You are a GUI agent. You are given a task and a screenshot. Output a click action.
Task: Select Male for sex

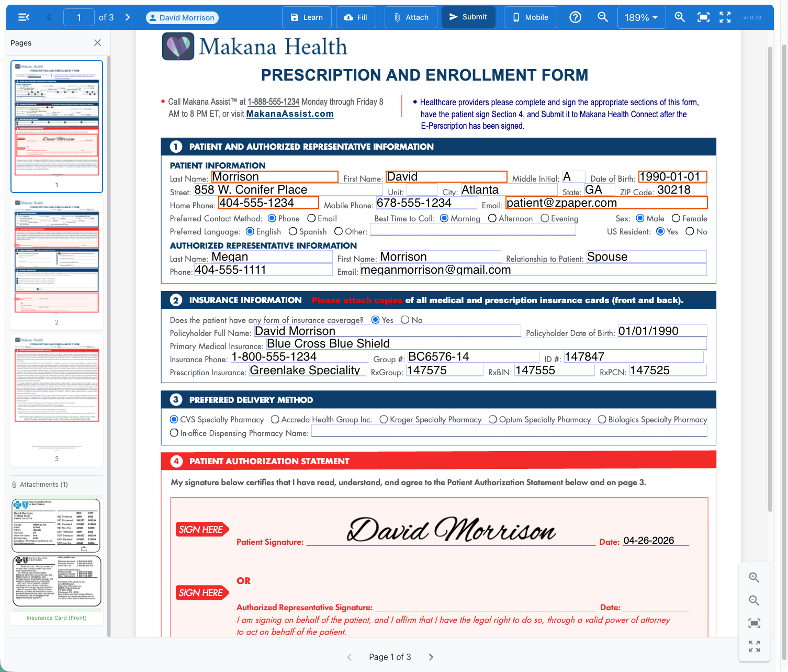coord(640,218)
